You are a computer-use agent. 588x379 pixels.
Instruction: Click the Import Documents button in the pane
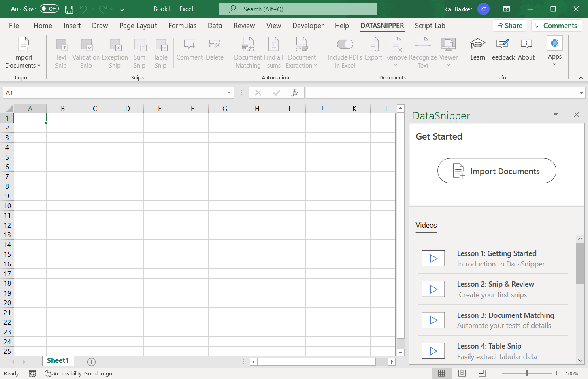pos(496,170)
